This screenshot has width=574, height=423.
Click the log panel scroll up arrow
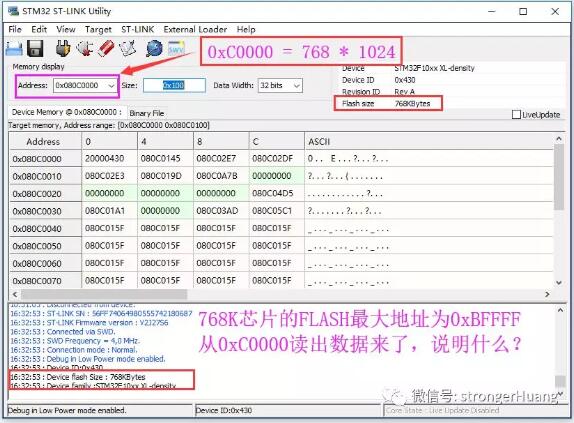coord(560,310)
